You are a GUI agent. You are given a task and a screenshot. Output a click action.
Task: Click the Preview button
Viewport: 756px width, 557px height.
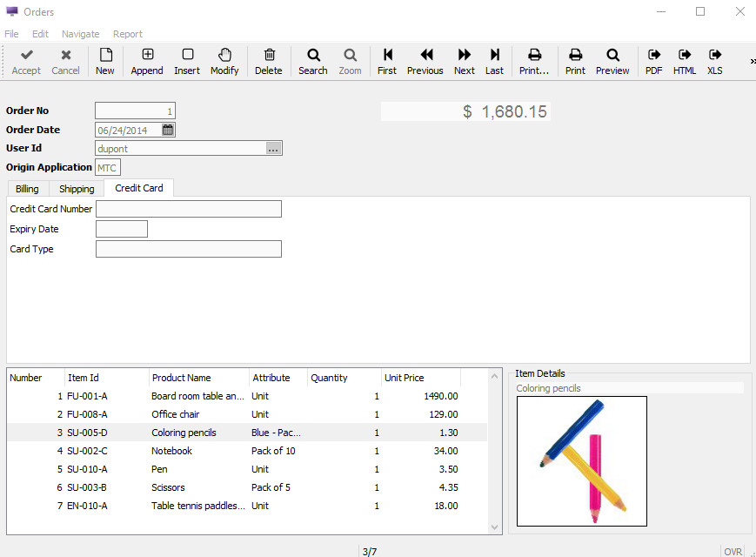(x=612, y=61)
